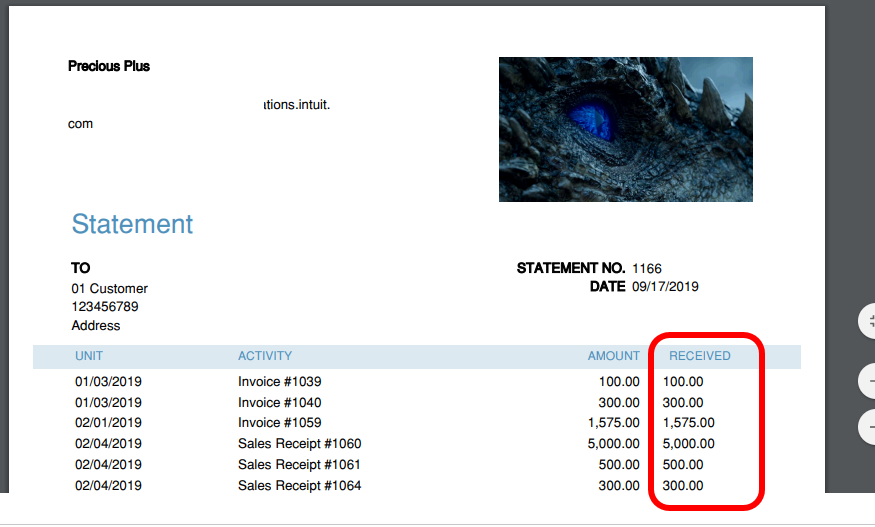Click 'Invoice #1039' activity entry
875x527 pixels.
click(280, 382)
